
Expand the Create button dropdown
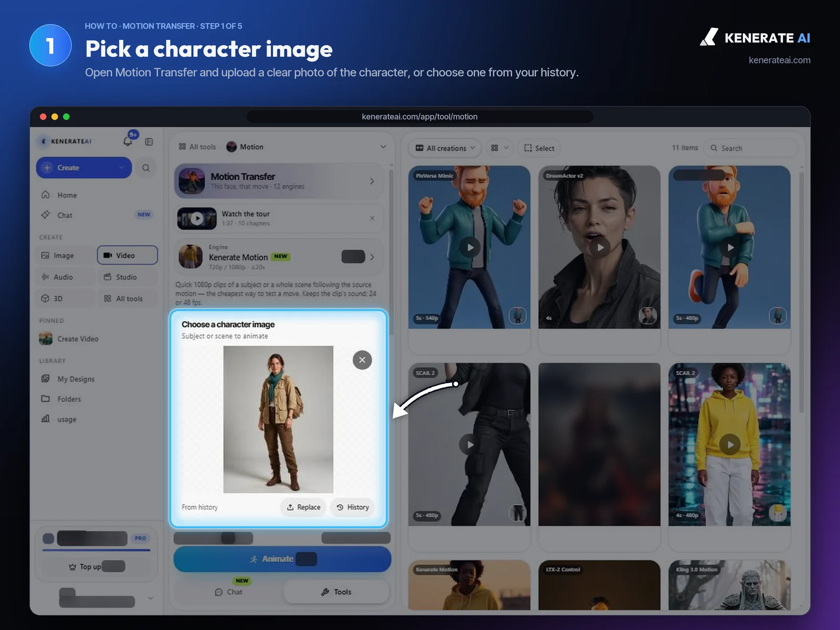pos(122,167)
